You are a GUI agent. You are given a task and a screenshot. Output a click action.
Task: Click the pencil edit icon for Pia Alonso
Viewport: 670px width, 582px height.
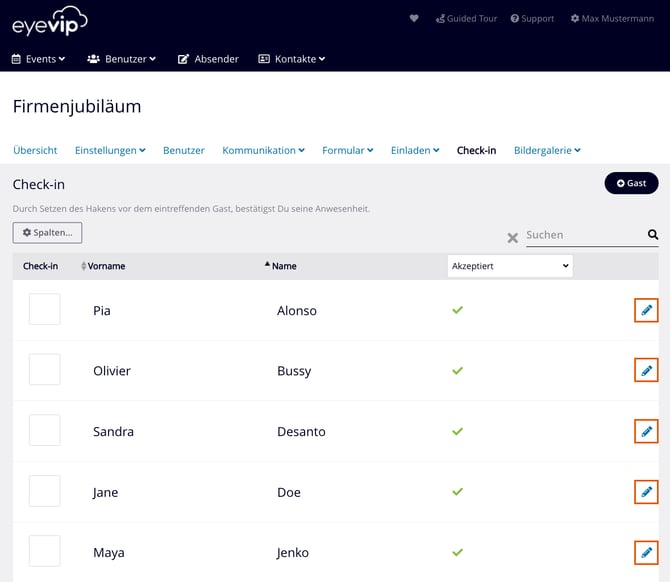pyautogui.click(x=646, y=311)
